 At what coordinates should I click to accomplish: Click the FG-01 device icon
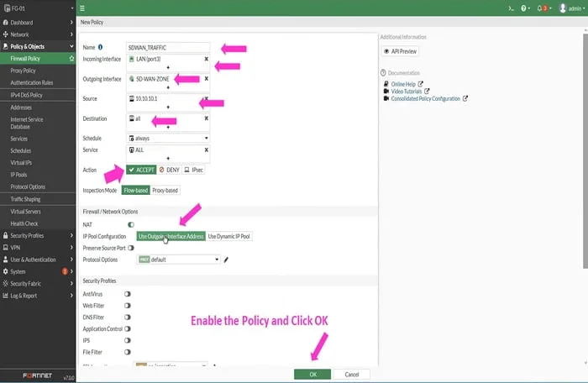click(x=7, y=8)
